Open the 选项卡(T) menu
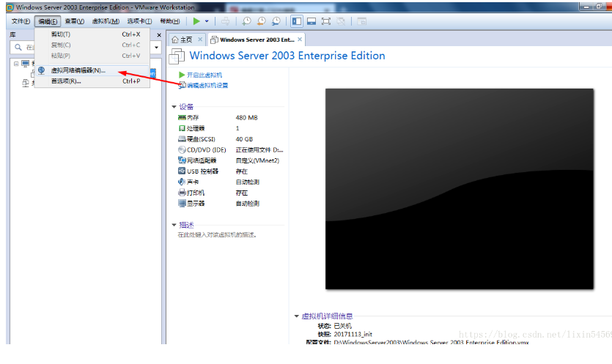 (x=139, y=21)
